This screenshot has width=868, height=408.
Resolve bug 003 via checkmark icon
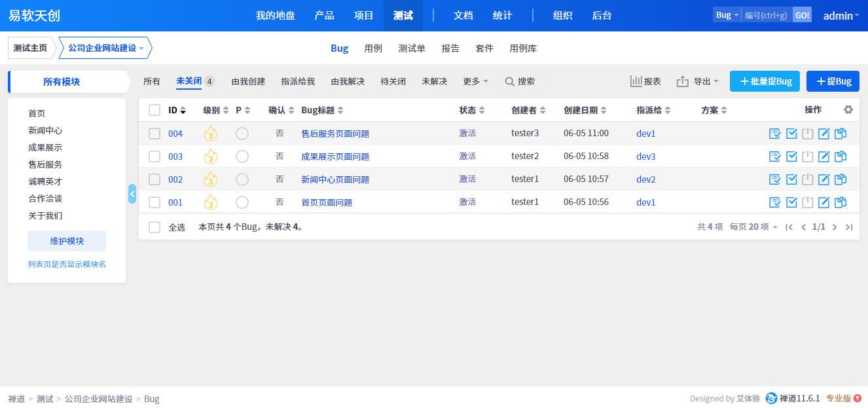click(x=791, y=157)
